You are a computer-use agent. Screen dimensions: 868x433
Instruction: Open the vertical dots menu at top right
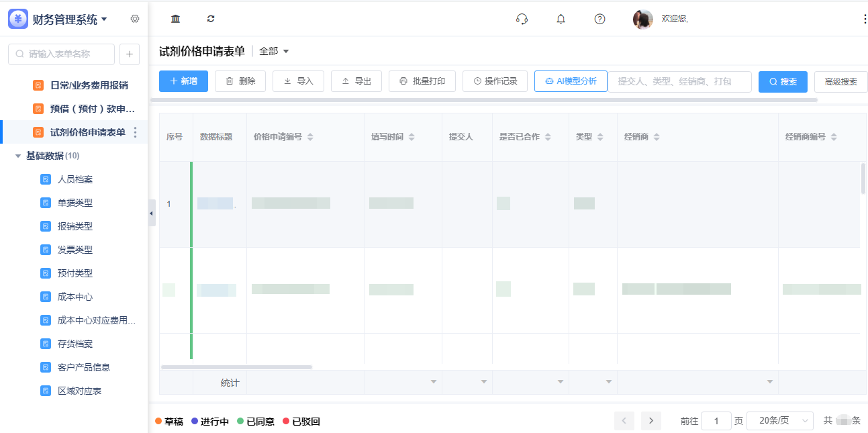(864, 19)
